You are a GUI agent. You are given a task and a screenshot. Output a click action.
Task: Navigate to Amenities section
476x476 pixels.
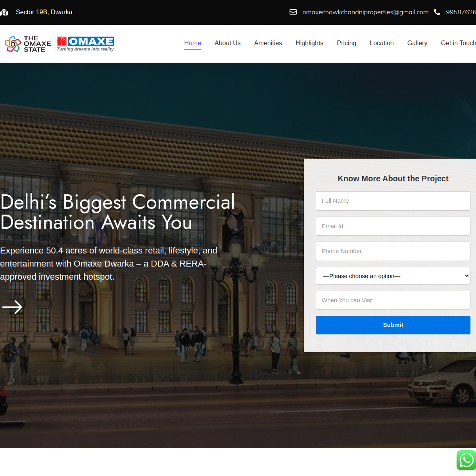tap(268, 43)
